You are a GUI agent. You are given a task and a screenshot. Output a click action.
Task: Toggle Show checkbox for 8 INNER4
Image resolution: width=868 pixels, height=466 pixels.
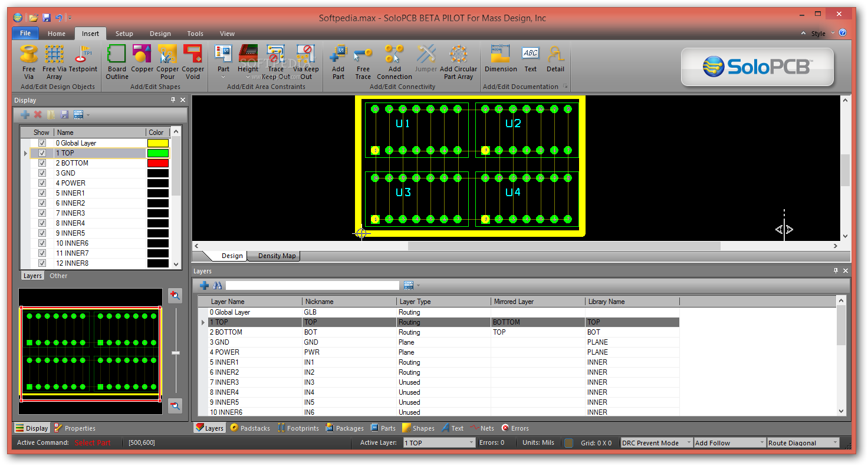[42, 223]
